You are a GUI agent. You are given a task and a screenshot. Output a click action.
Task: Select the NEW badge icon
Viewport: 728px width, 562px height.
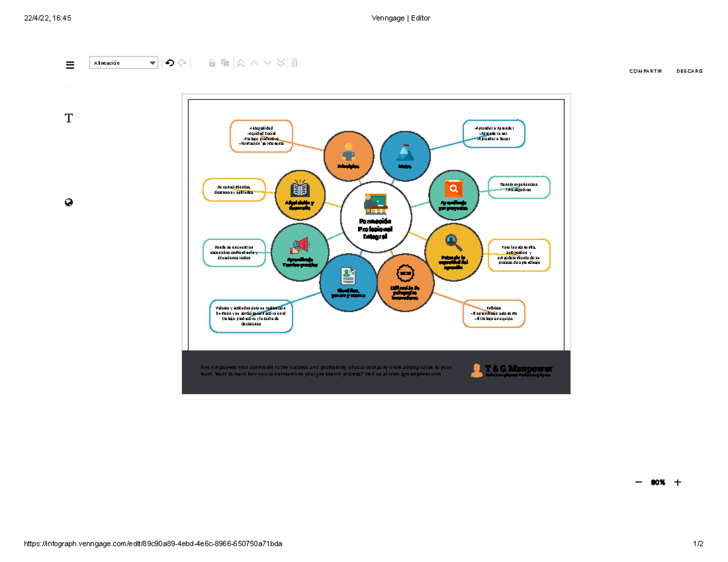405,273
